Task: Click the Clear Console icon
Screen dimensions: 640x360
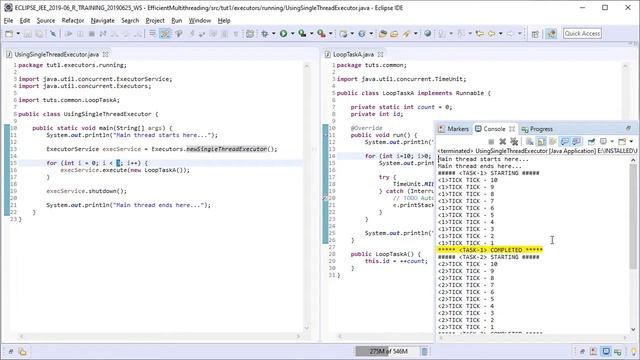Action: [x=529, y=142]
